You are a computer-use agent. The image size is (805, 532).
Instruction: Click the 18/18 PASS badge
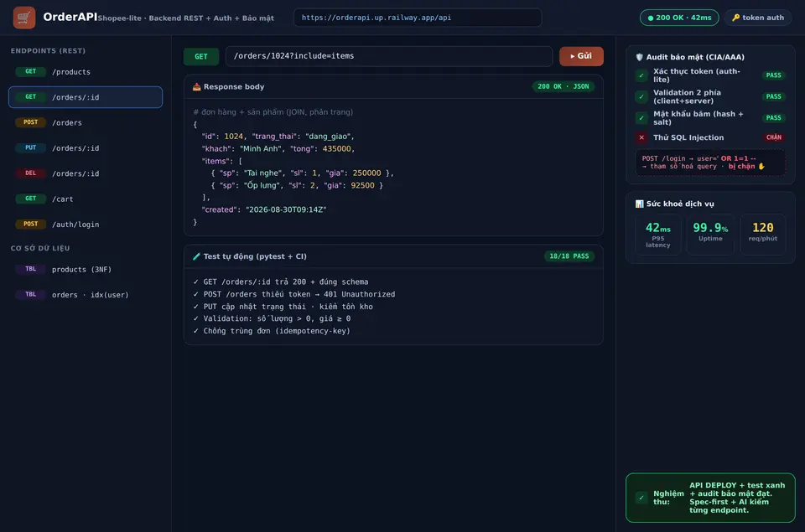(569, 256)
